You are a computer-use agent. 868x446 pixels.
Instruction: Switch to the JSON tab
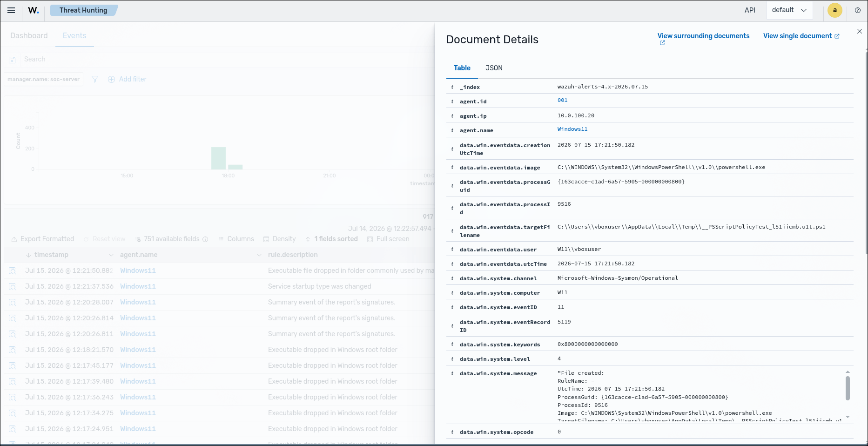[494, 68]
